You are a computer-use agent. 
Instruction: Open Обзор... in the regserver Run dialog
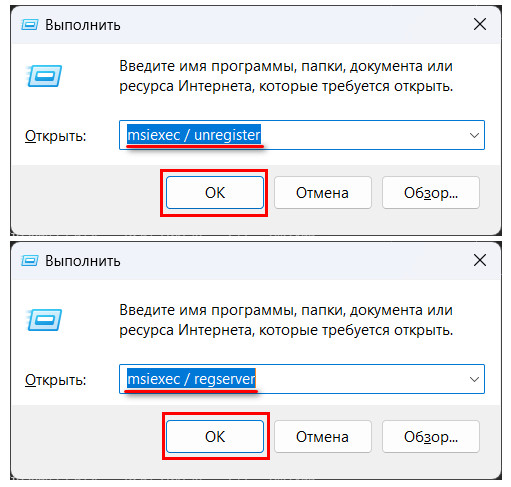coord(431,437)
